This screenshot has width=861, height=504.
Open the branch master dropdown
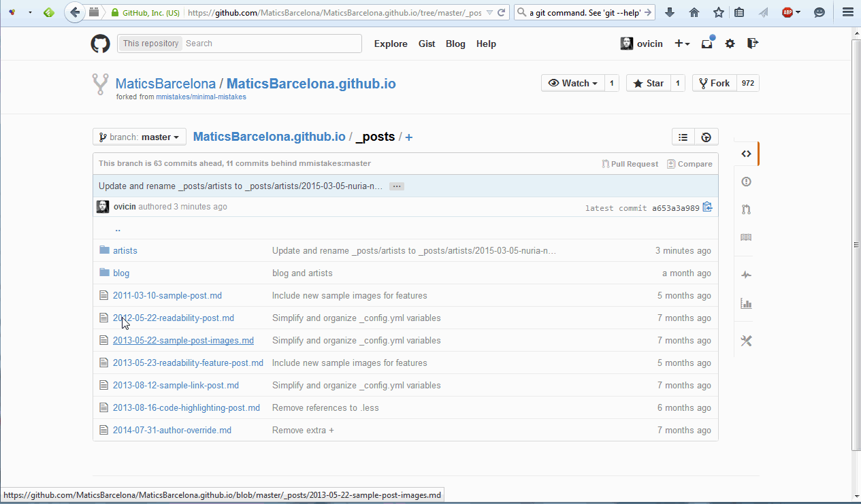tap(140, 137)
